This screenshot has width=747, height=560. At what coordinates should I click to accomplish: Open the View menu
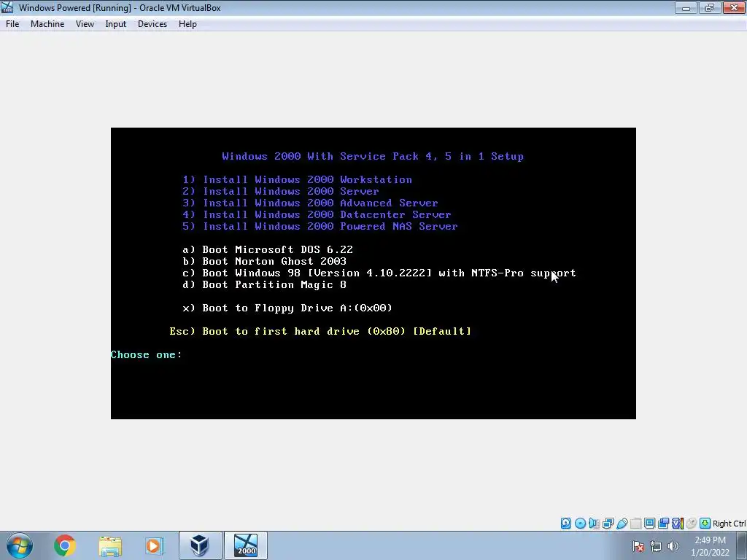[x=85, y=24]
